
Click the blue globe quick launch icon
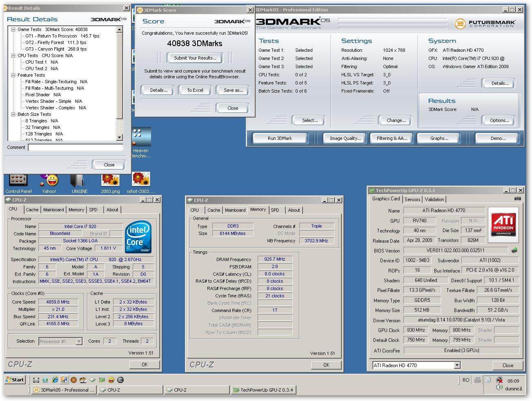tap(45, 380)
